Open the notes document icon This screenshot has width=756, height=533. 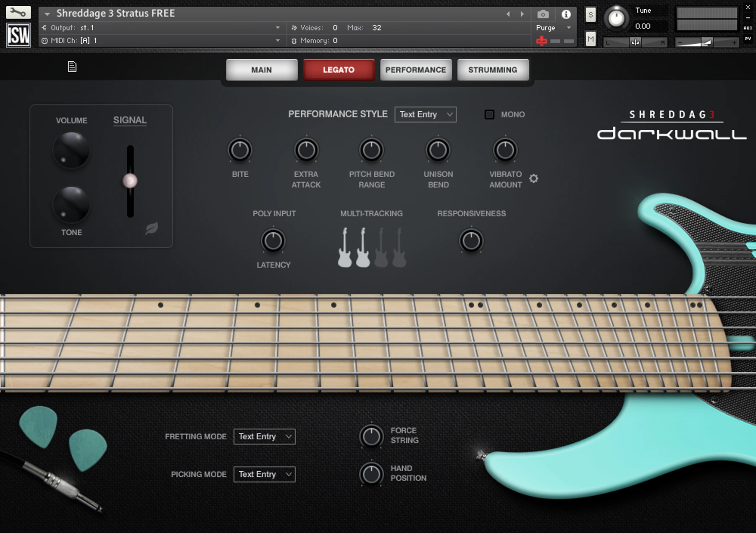tap(72, 66)
